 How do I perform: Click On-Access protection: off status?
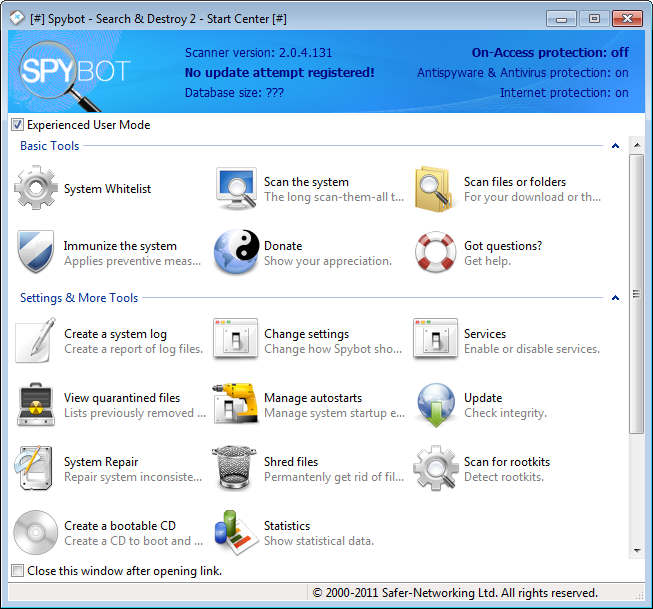tap(550, 52)
